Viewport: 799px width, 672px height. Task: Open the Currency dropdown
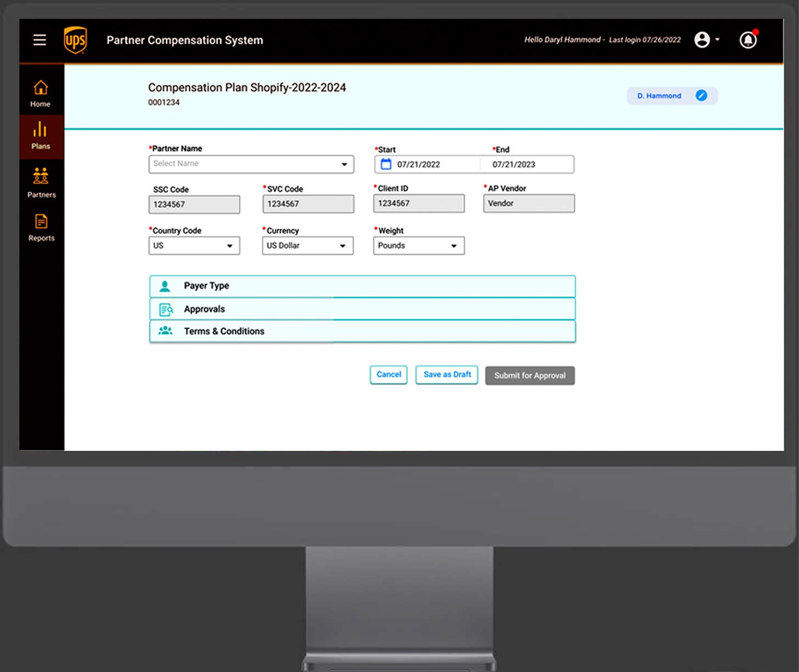click(x=308, y=246)
